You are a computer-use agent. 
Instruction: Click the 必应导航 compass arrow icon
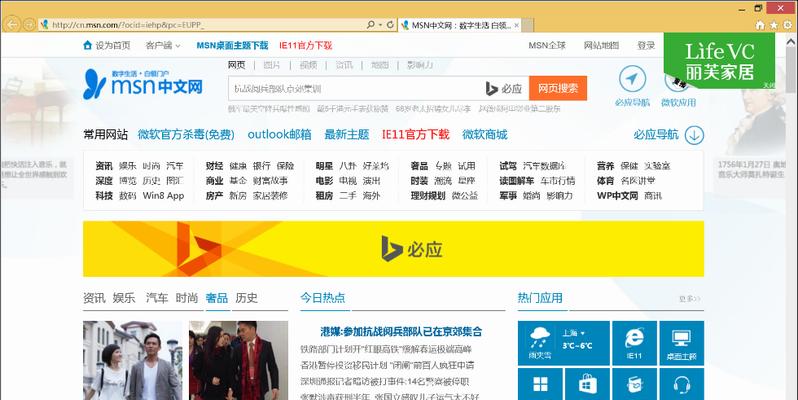[632, 79]
